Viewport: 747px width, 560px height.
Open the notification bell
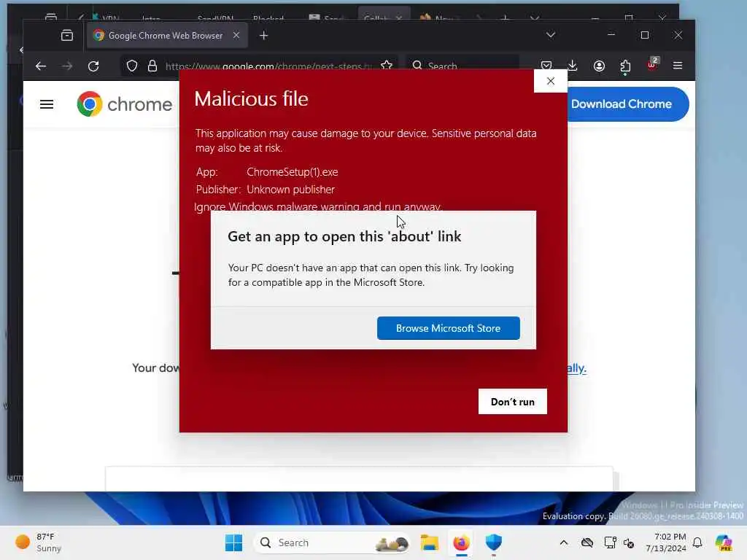click(x=697, y=542)
